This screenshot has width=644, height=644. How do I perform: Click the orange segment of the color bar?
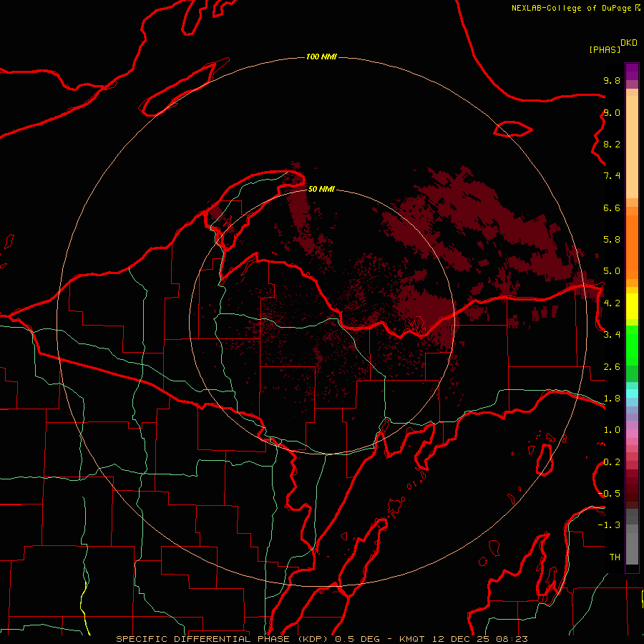(632, 247)
